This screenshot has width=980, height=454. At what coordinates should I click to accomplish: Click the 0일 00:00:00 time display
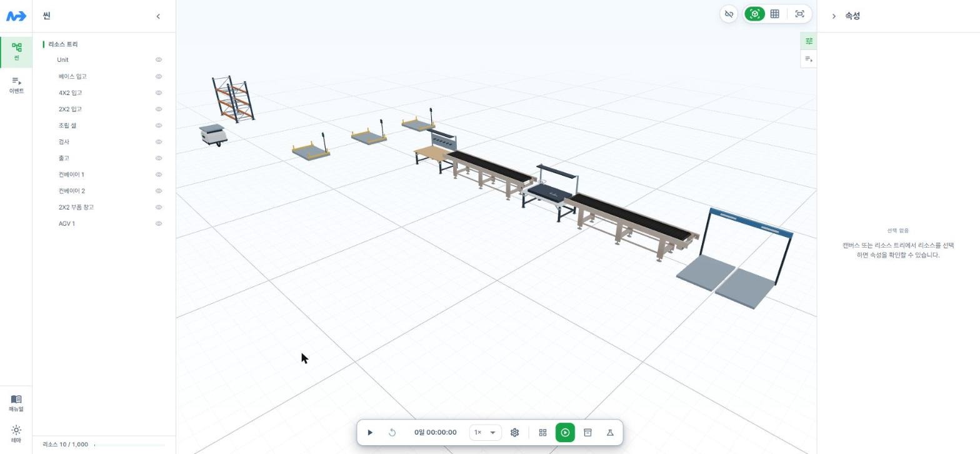click(x=435, y=432)
